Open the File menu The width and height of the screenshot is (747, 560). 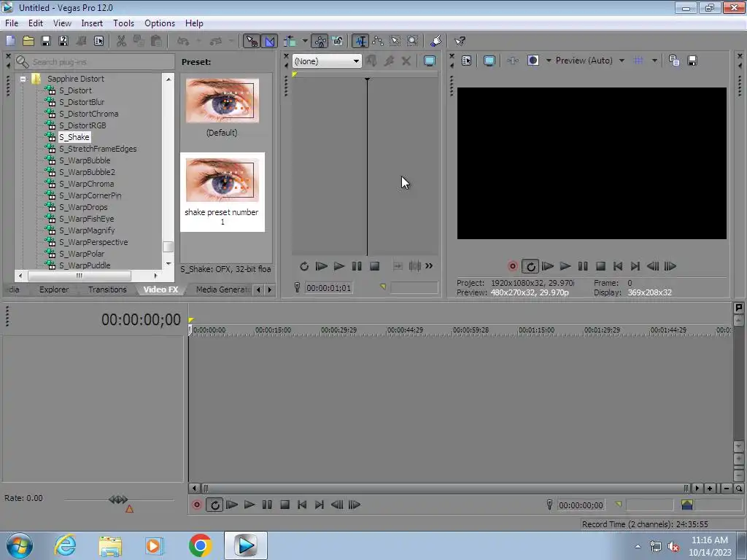click(x=12, y=23)
